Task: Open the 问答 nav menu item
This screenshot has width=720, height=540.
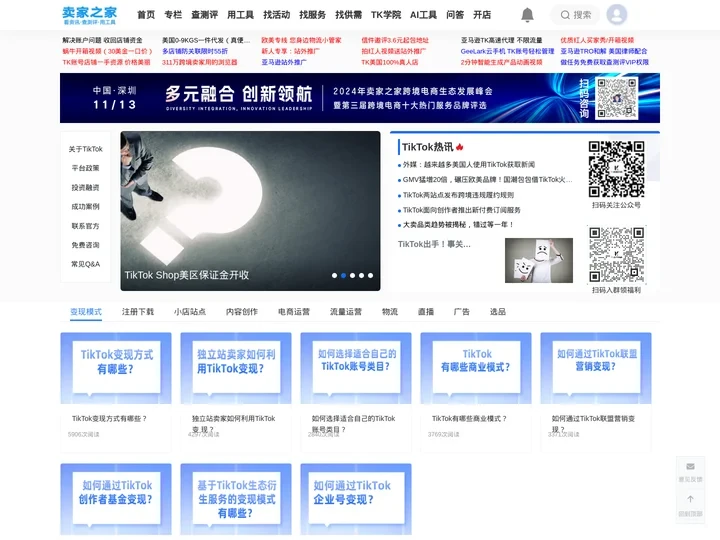Action: (455, 15)
